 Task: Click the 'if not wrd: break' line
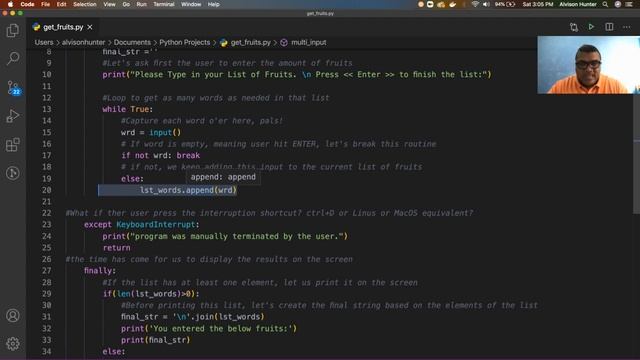[x=160, y=156]
